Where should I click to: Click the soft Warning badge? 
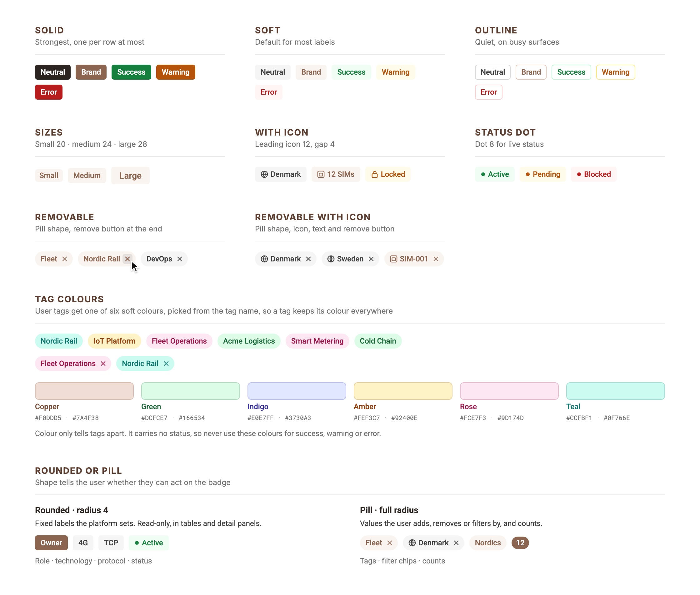[x=396, y=72]
